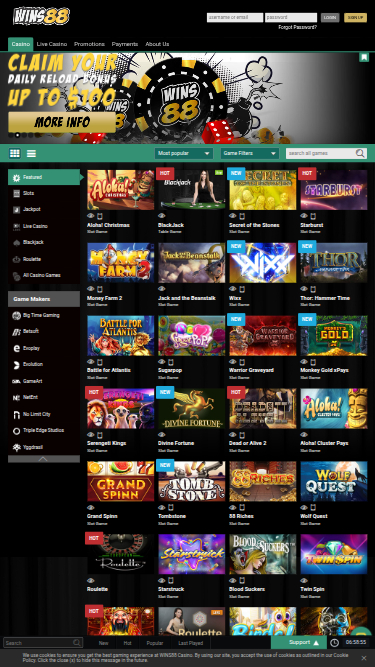Open Slots category in sidebar
This screenshot has height=667, width=375.
pyautogui.click(x=44, y=193)
